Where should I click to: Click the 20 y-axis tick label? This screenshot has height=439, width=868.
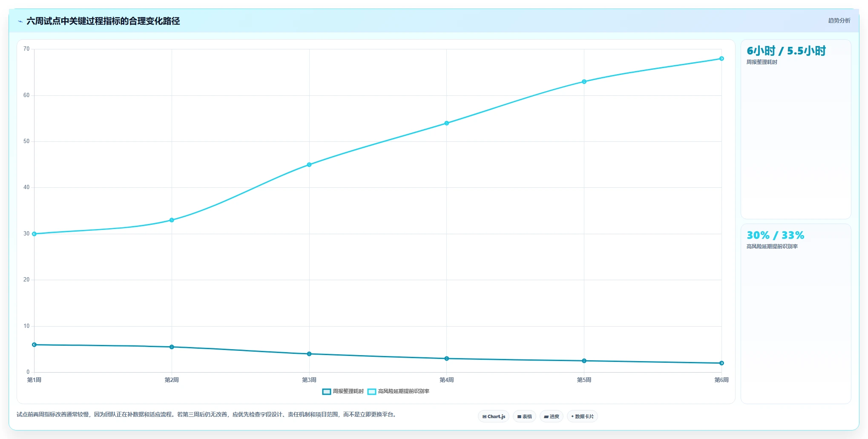pos(26,280)
